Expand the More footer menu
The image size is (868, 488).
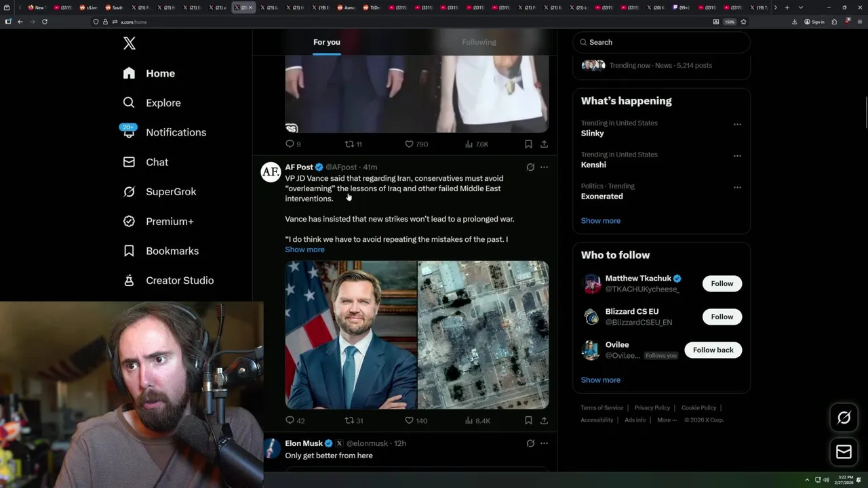(x=667, y=420)
